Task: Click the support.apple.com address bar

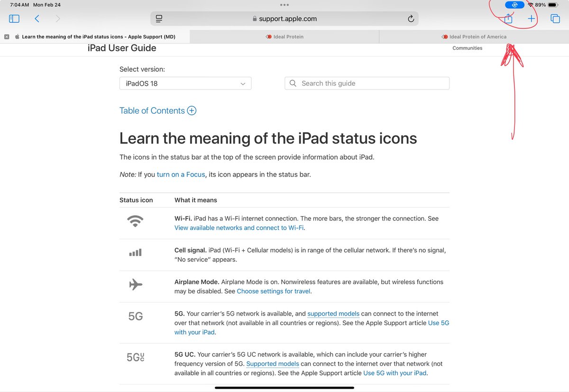Action: [x=284, y=18]
